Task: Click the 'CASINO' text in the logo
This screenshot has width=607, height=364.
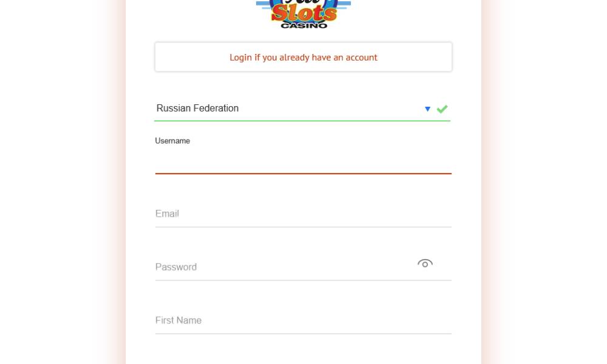Action: tap(303, 25)
